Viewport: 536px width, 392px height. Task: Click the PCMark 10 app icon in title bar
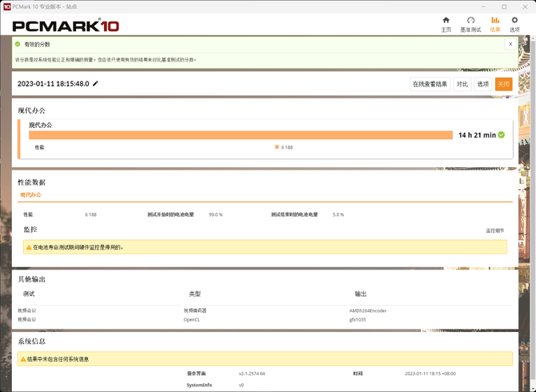(6, 6)
